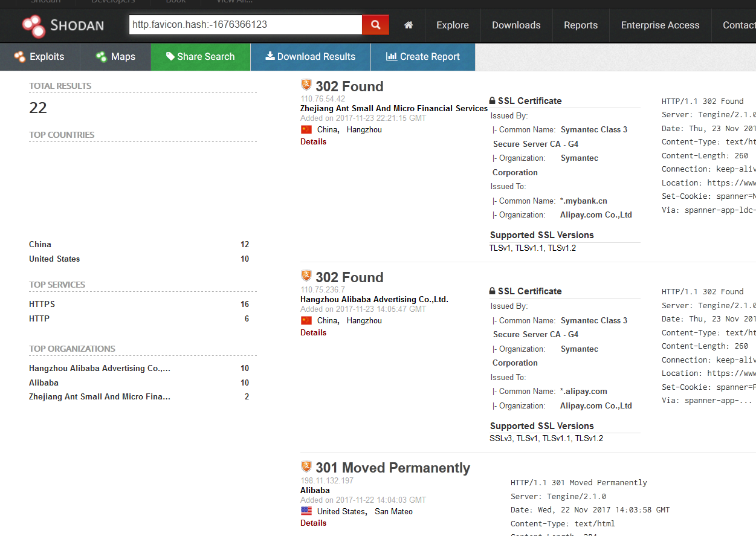Click total results value 22
756x536 pixels.
pos(38,108)
